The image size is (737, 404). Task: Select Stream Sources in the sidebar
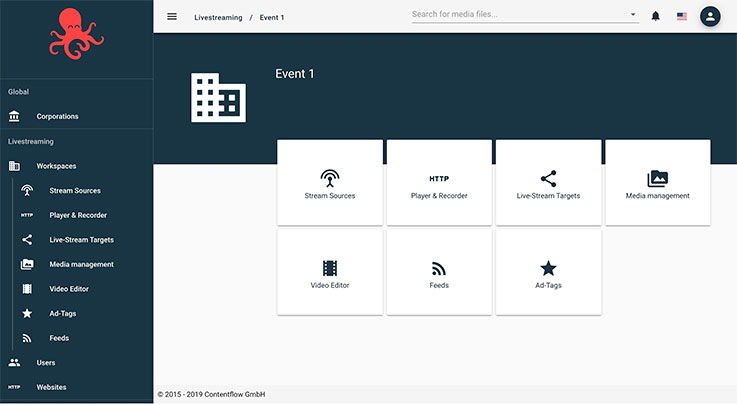pos(75,191)
